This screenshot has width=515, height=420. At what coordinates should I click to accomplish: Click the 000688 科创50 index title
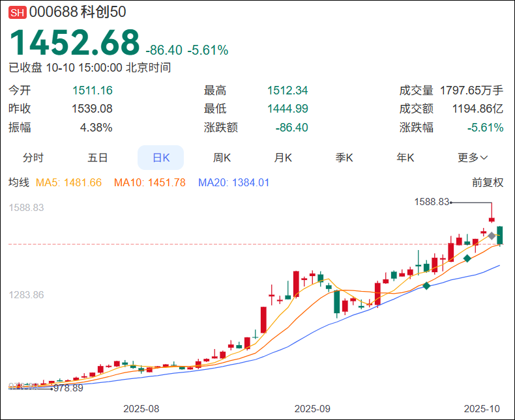(x=78, y=12)
